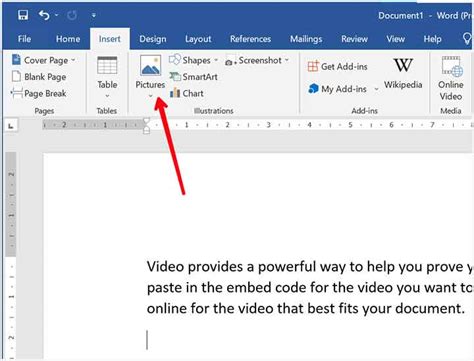Open the Shapes dropdown arrow
Screen dimensions: 474x361
pyautogui.click(x=216, y=60)
